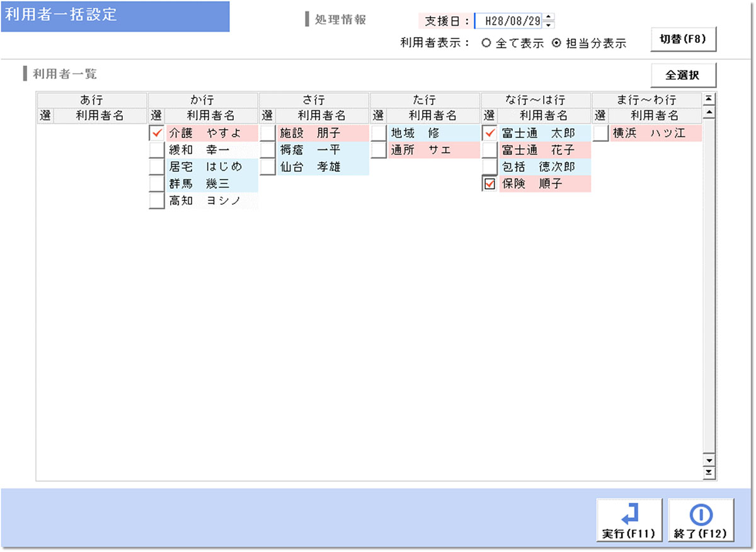This screenshot has width=756, height=552.
Task: Jump to top of list with scrollbar top arrow
Action: coord(709,98)
